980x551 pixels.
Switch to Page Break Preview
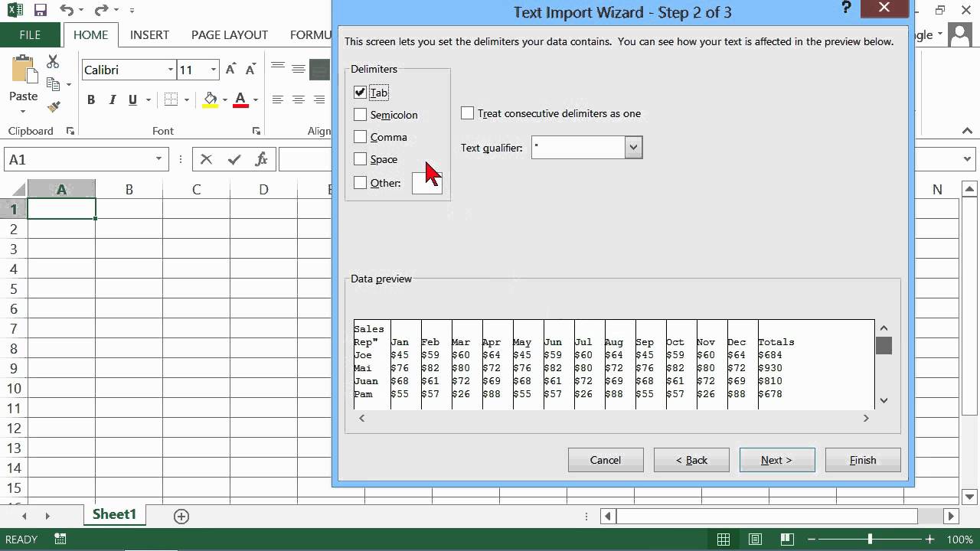(788, 540)
